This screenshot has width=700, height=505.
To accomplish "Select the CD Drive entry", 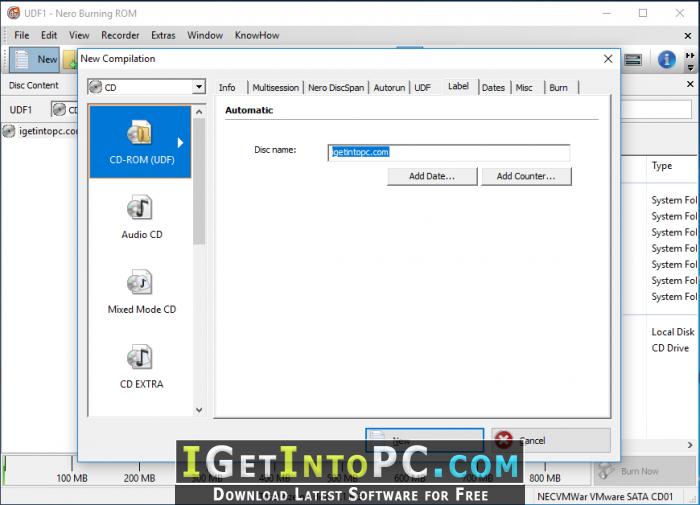I will click(670, 348).
